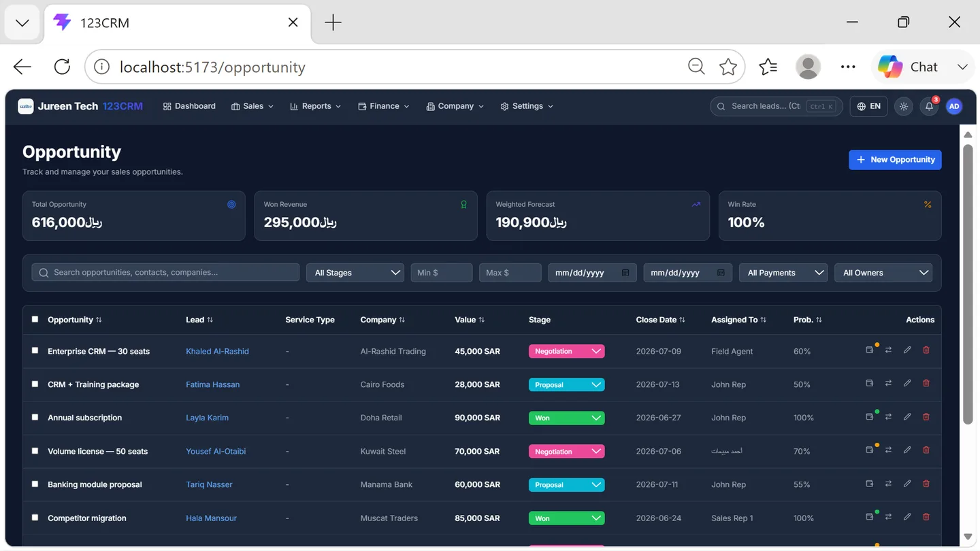Open the All Stages filter dropdown
This screenshot has width=980, height=551.
coord(355,273)
